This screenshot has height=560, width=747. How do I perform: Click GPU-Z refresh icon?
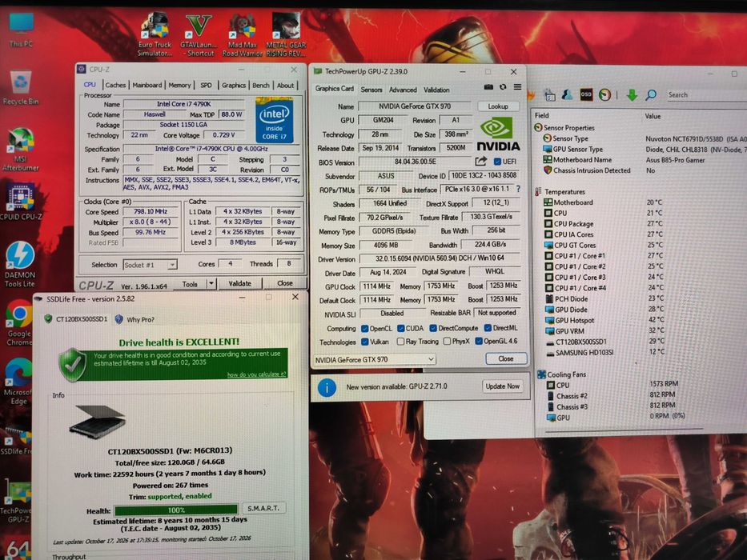coord(503,87)
